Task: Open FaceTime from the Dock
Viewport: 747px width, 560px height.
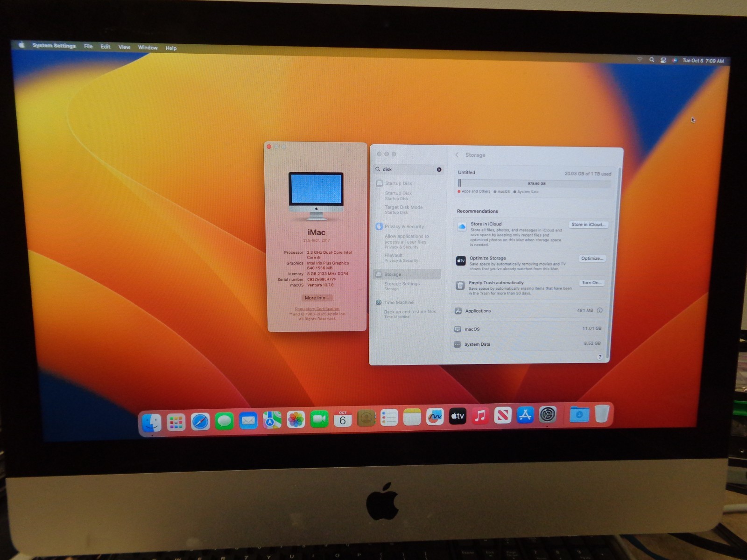Action: 319,419
